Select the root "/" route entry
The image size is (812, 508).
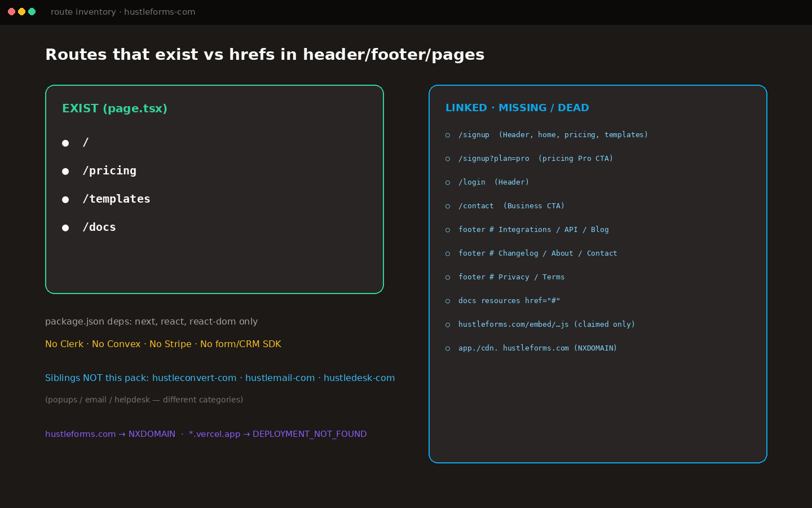tap(76, 142)
